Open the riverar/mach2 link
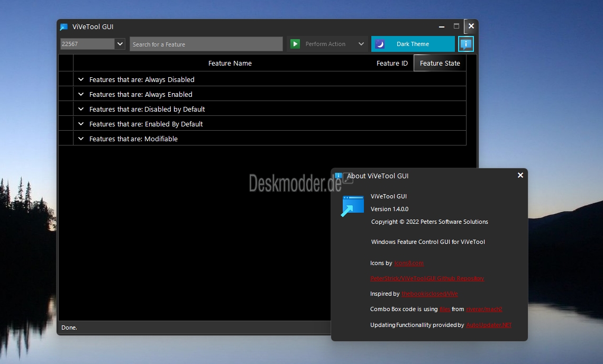This screenshot has height=364, width=603. point(484,310)
